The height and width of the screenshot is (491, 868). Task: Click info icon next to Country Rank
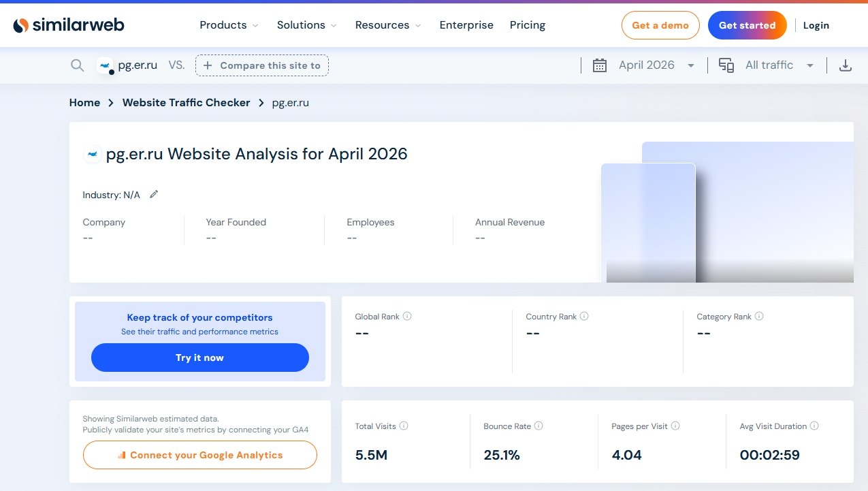(584, 317)
